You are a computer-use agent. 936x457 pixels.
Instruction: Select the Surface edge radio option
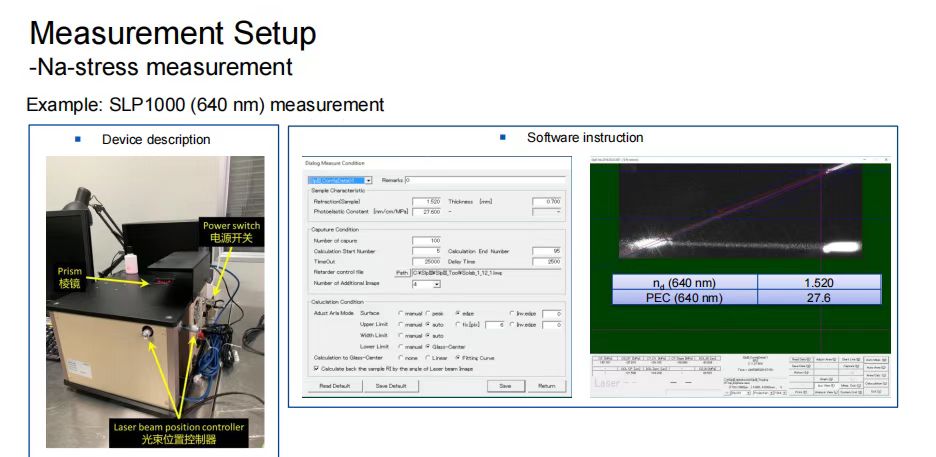click(x=457, y=313)
